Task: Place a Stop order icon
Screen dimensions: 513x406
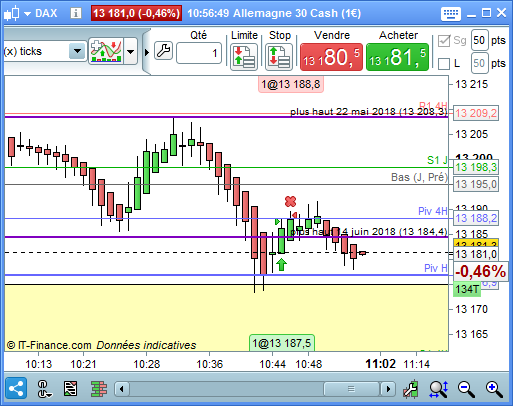Action: point(279,57)
